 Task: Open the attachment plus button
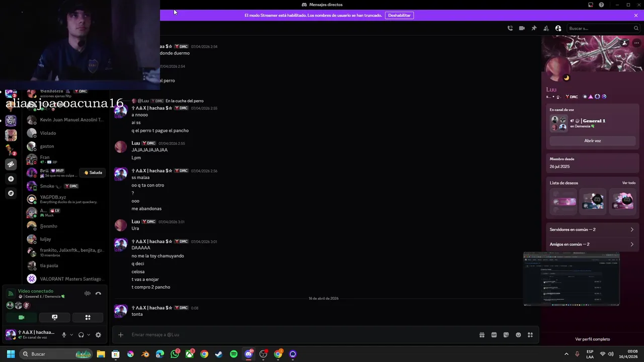coord(121,335)
